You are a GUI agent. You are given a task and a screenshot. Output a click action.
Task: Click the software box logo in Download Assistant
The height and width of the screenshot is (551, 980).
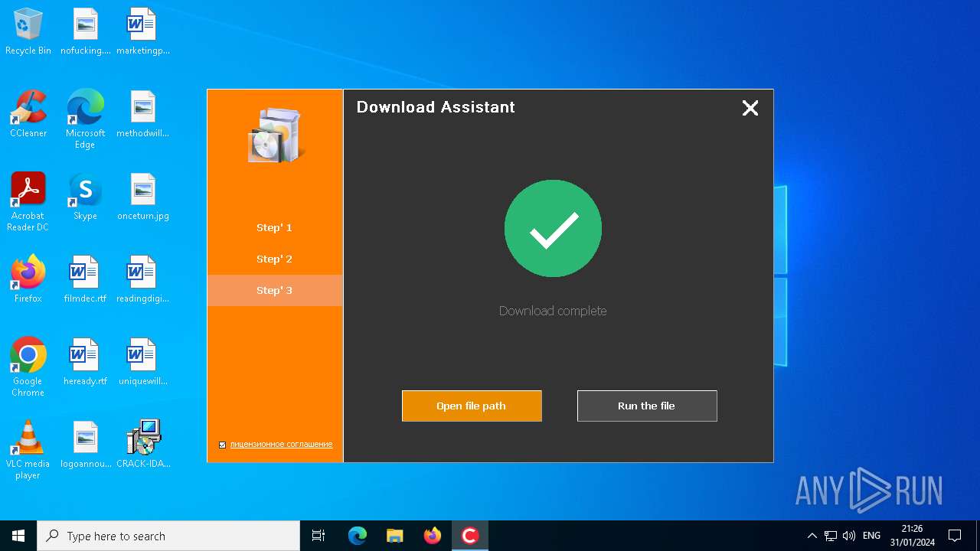click(x=276, y=135)
